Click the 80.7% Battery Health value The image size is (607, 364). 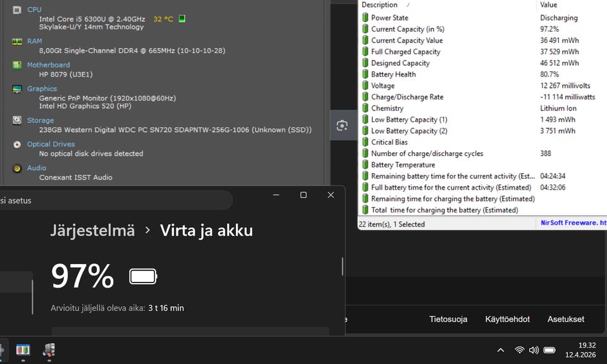(549, 74)
